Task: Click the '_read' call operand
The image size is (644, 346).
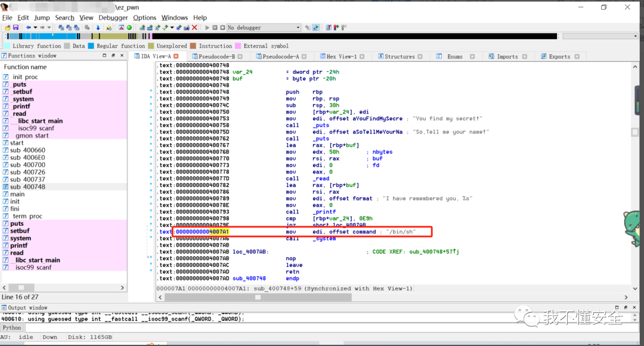Action: click(321, 178)
